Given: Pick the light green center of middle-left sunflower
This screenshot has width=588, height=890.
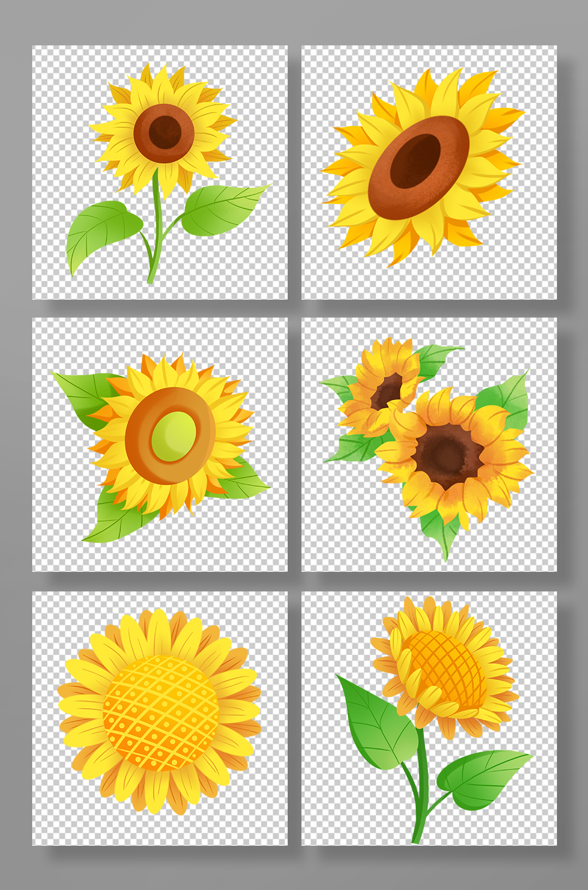Looking at the screenshot, I should coord(173,436).
